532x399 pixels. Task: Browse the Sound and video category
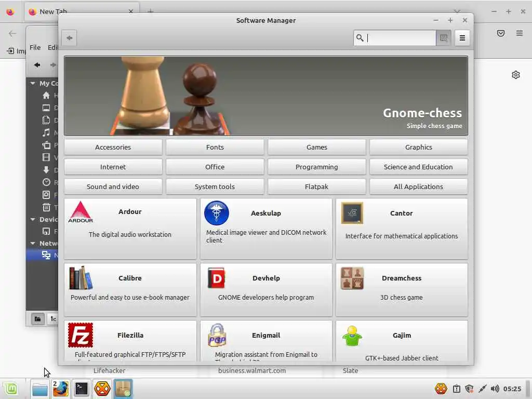click(113, 187)
